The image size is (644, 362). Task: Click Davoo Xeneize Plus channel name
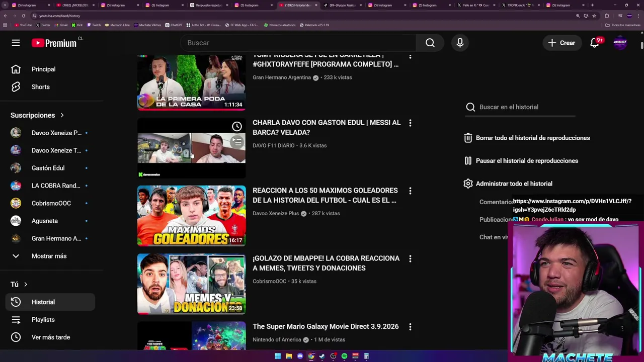tap(276, 213)
